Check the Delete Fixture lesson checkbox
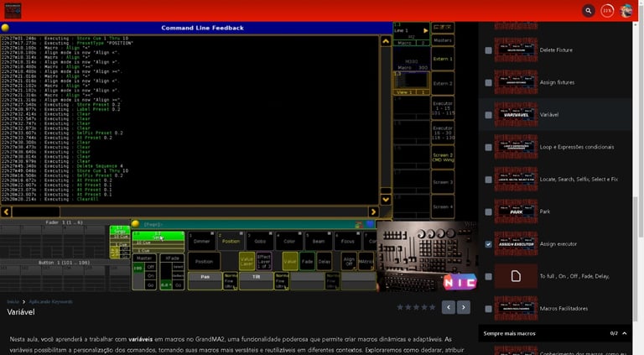644x355 pixels. (488, 50)
